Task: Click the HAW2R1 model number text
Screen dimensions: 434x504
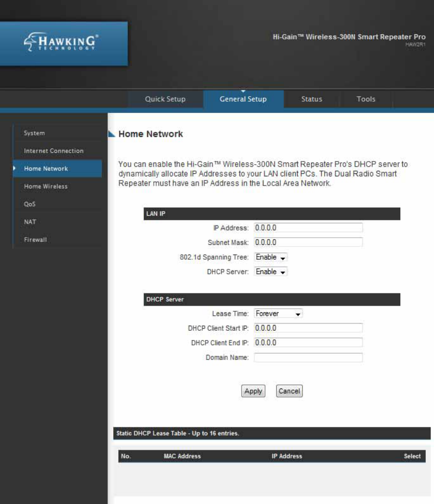Action: (x=416, y=44)
